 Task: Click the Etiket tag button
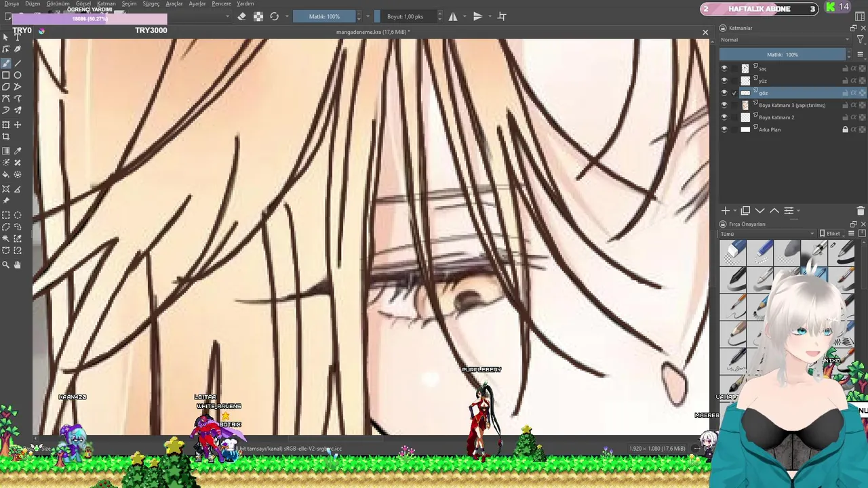pyautogui.click(x=830, y=234)
